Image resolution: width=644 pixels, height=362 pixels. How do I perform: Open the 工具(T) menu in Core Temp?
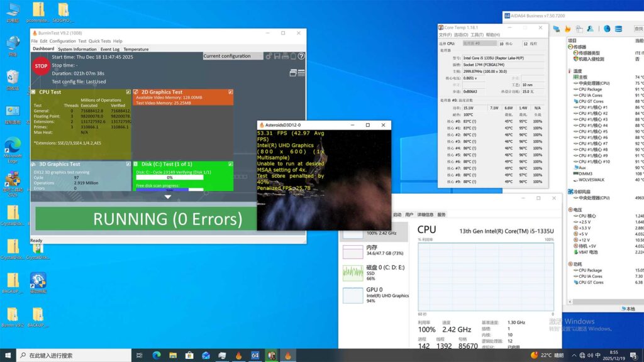coord(477,35)
